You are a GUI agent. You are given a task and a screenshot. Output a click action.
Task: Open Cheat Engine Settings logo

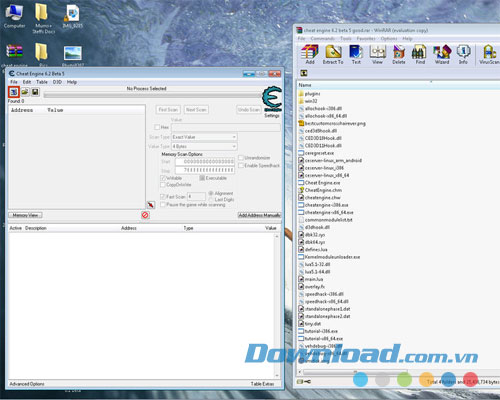[272, 99]
